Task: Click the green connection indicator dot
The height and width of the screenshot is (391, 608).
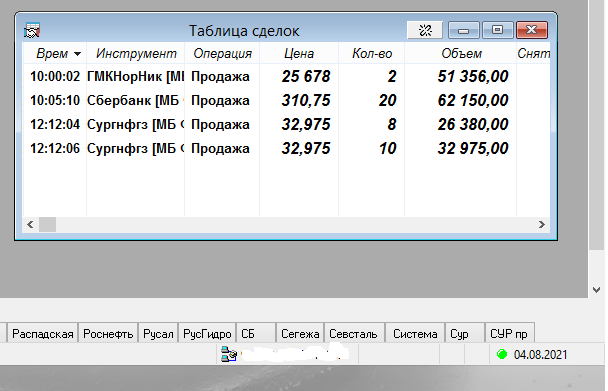Action: pos(502,354)
